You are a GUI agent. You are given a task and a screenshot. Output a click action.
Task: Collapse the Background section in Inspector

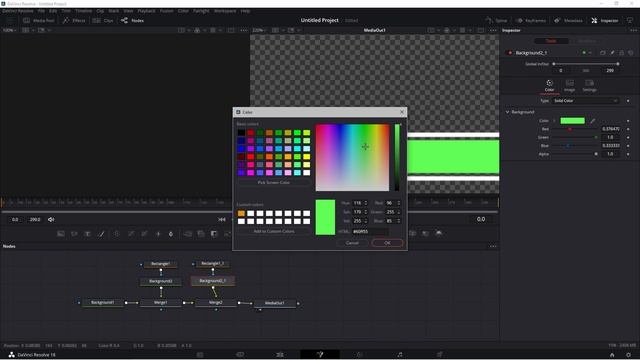(507, 112)
